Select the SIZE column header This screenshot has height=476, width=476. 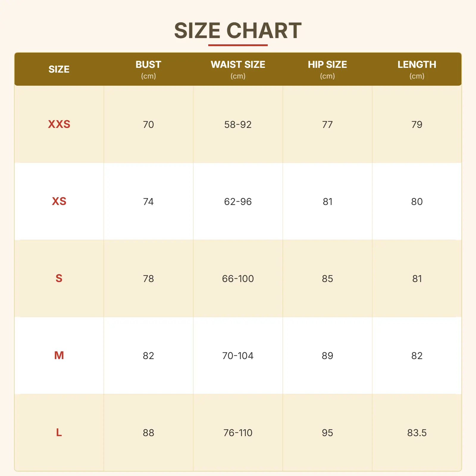click(x=59, y=69)
